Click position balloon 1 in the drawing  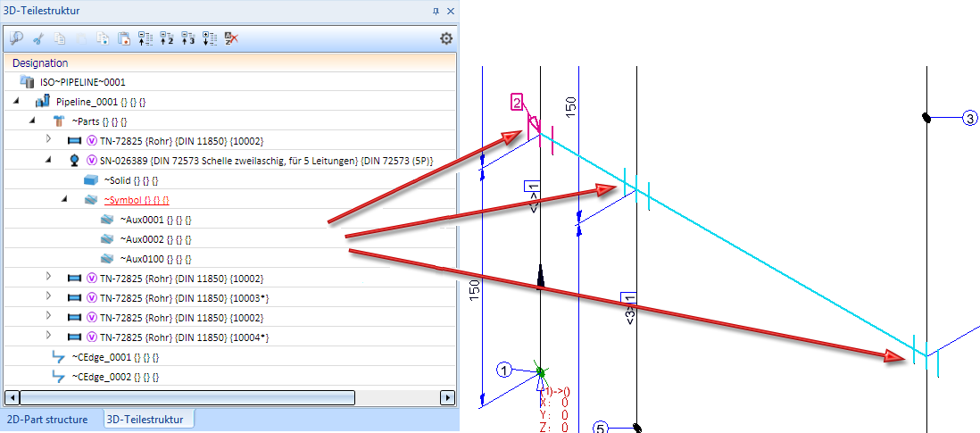coord(505,370)
